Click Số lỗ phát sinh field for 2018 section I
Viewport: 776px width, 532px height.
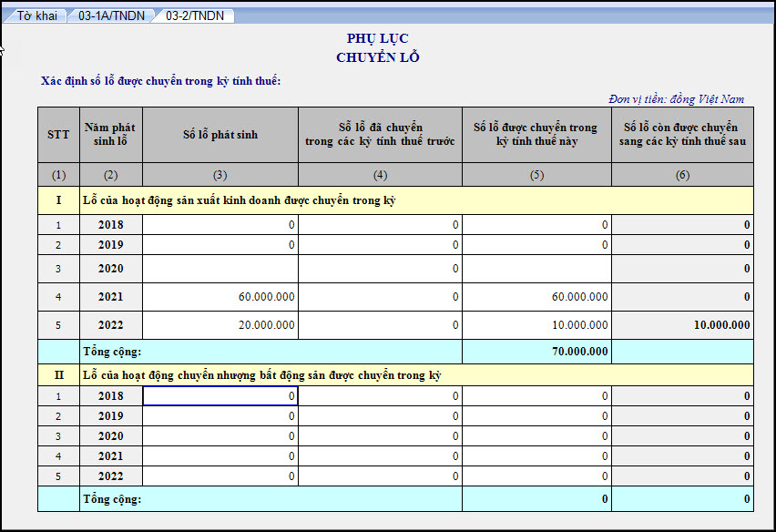220,225
